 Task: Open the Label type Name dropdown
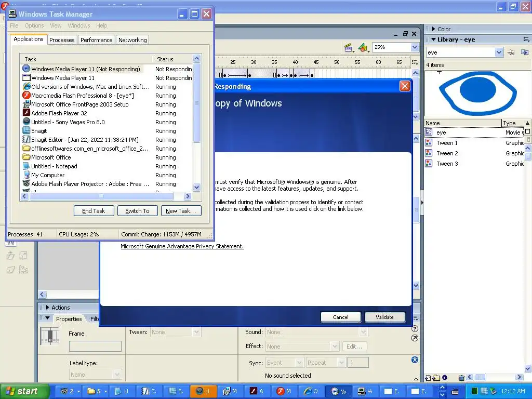117,375
